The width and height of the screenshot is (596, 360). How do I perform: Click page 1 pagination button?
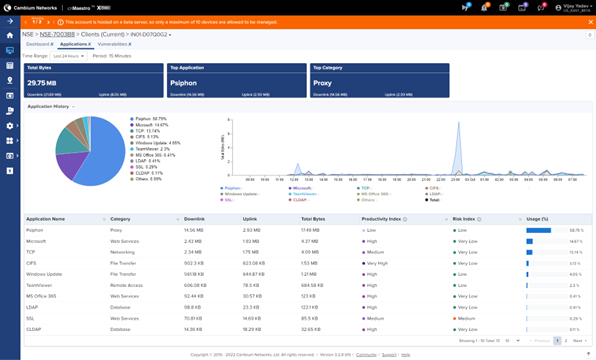coord(557,341)
